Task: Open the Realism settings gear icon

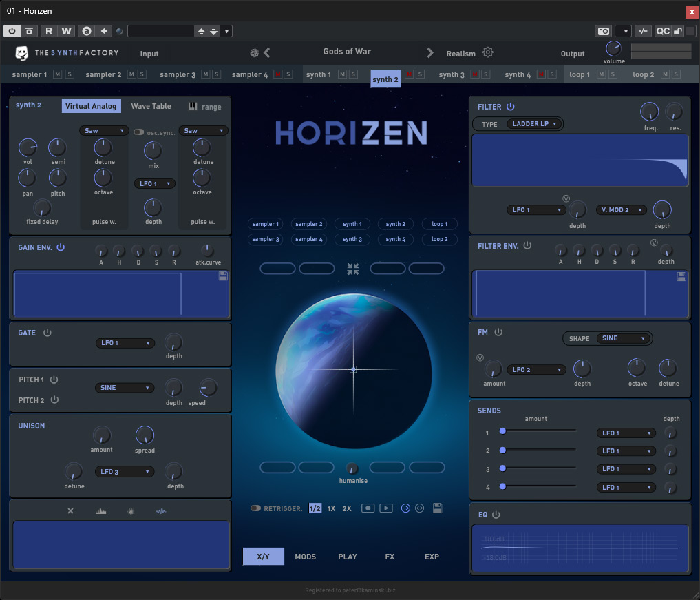Action: point(488,52)
